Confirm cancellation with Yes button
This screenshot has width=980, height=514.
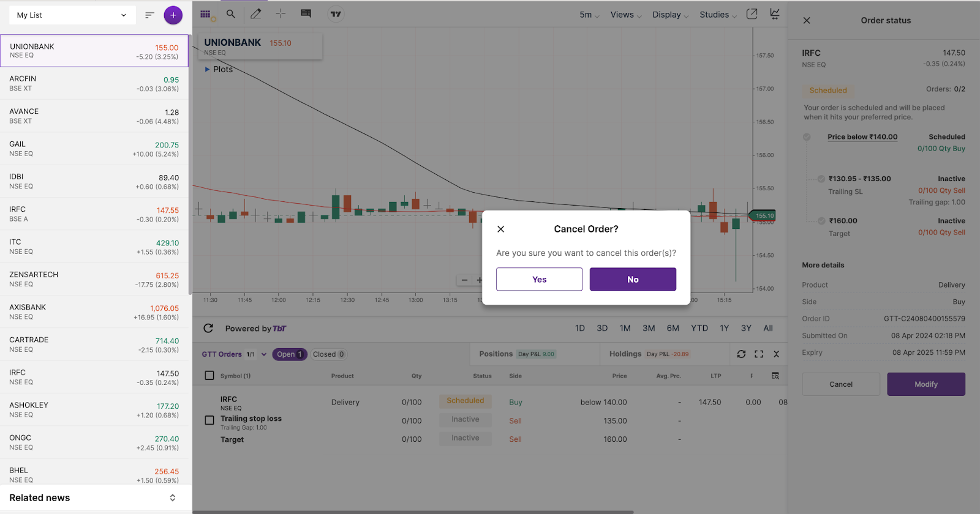[x=539, y=280]
